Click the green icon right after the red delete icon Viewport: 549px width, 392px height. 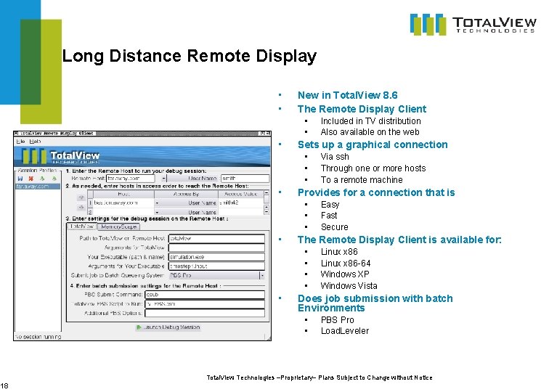42,179
